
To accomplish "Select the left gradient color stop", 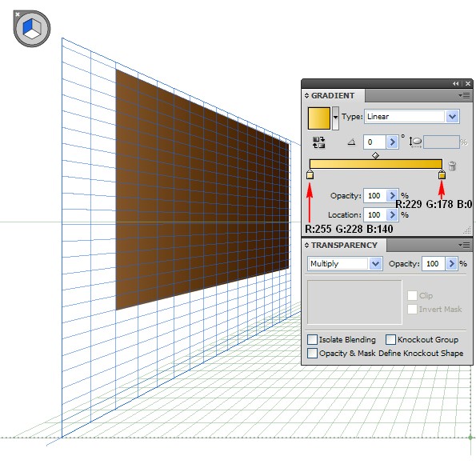I will pos(310,174).
